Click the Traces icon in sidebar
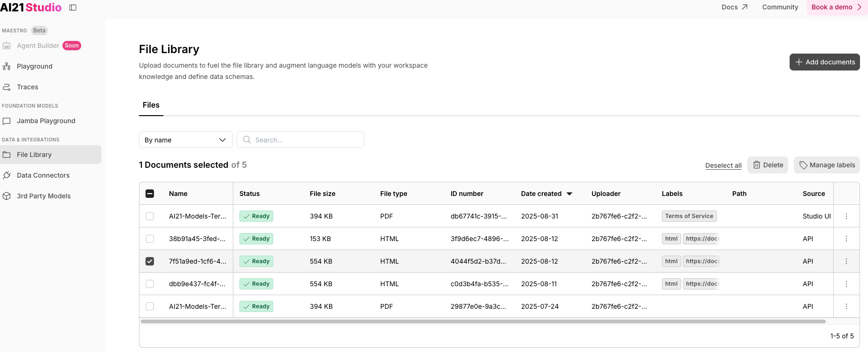868x352 pixels. (7, 87)
